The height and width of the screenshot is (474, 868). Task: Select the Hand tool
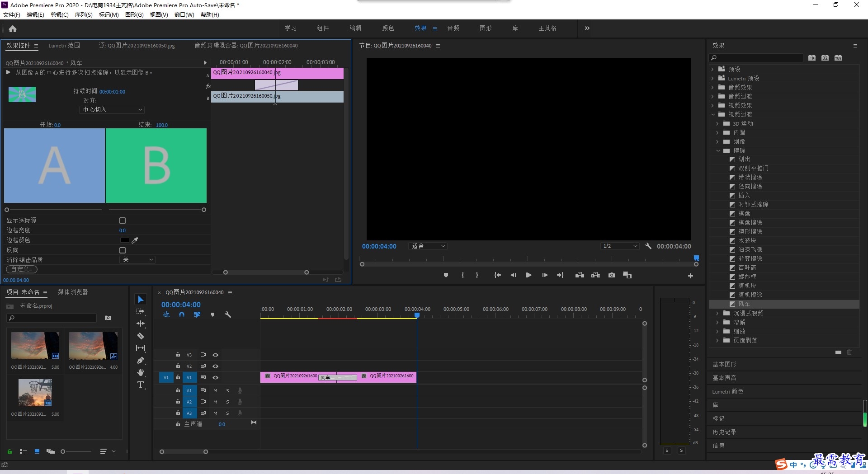141,372
